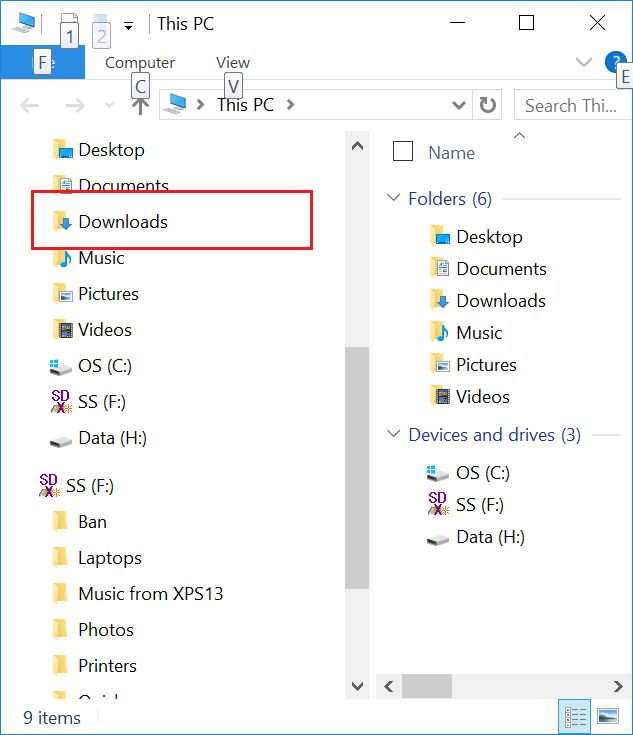
Task: Select the Documents folder icon in file list
Action: (x=440, y=268)
